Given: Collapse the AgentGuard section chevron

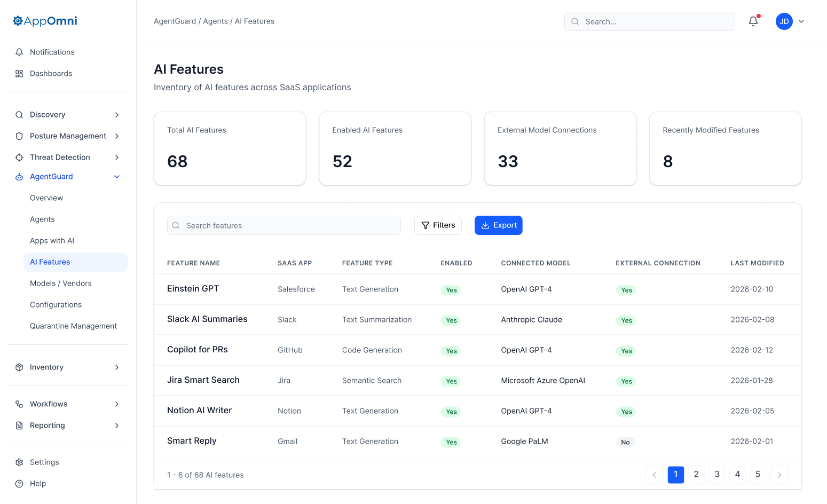Looking at the screenshot, I should click(117, 176).
